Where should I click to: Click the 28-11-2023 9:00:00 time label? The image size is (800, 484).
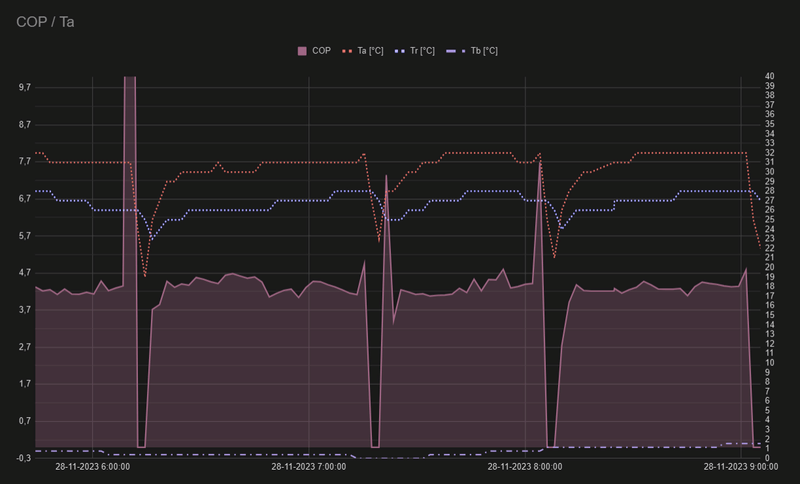tap(741, 467)
